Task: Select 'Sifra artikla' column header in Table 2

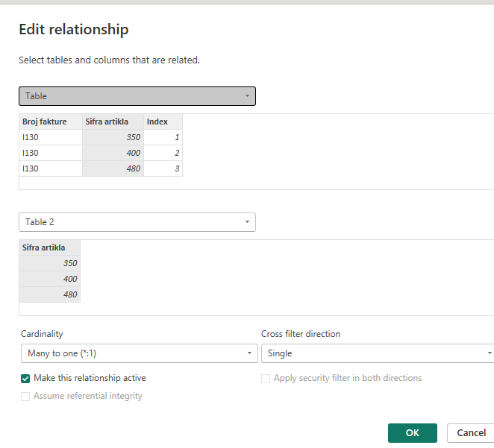Action: [50, 247]
